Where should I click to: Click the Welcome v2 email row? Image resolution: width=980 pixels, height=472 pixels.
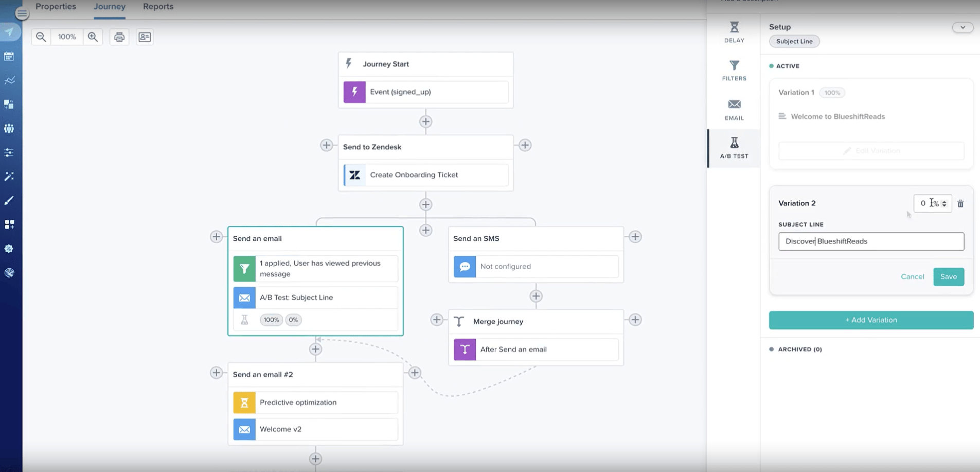click(x=316, y=429)
